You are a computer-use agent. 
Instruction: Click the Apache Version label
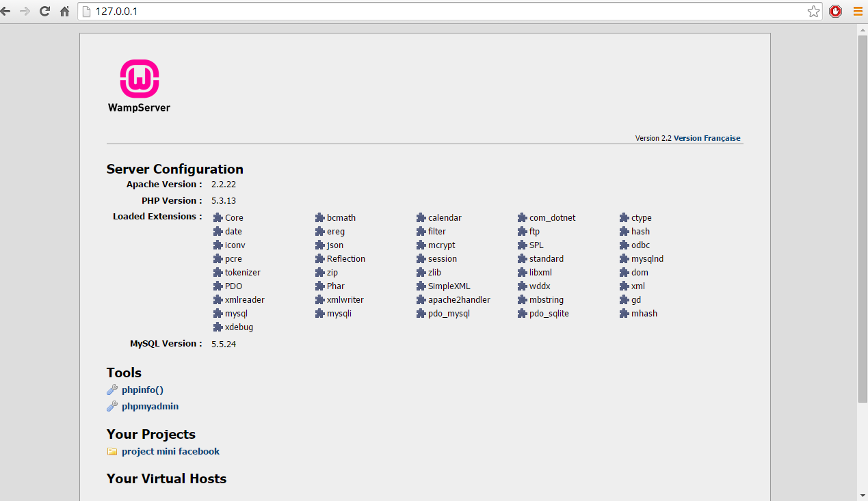(x=164, y=185)
